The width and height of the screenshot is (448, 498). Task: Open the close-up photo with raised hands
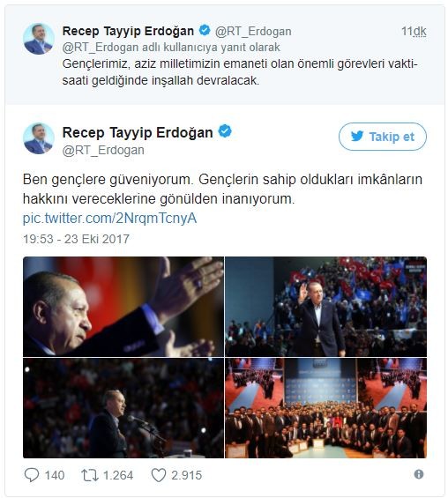(123, 307)
